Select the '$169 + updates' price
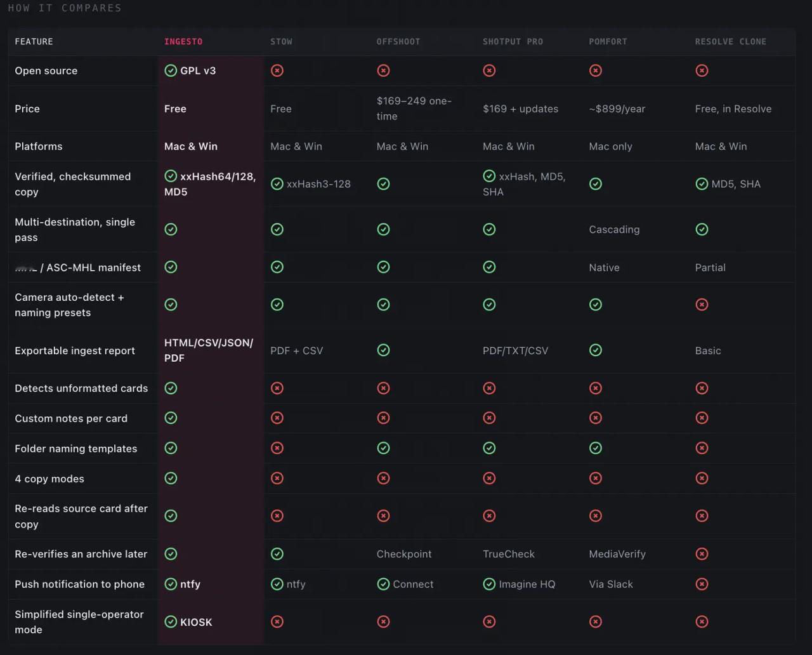812x655 pixels. coord(521,109)
